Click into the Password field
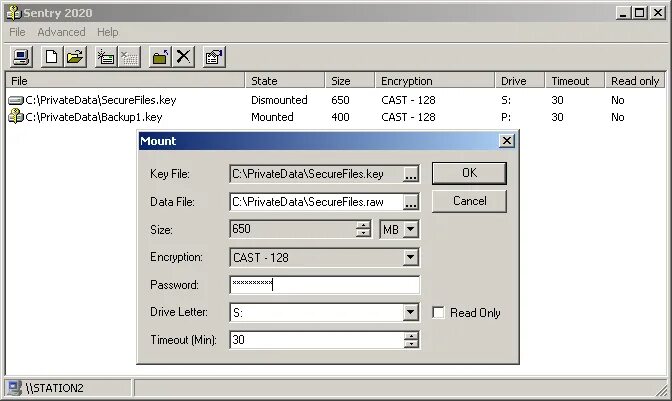The image size is (672, 401). coord(324,285)
